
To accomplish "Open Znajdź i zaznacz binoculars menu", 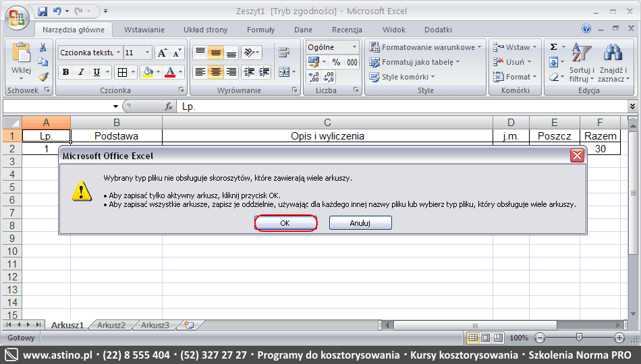I will [x=613, y=63].
